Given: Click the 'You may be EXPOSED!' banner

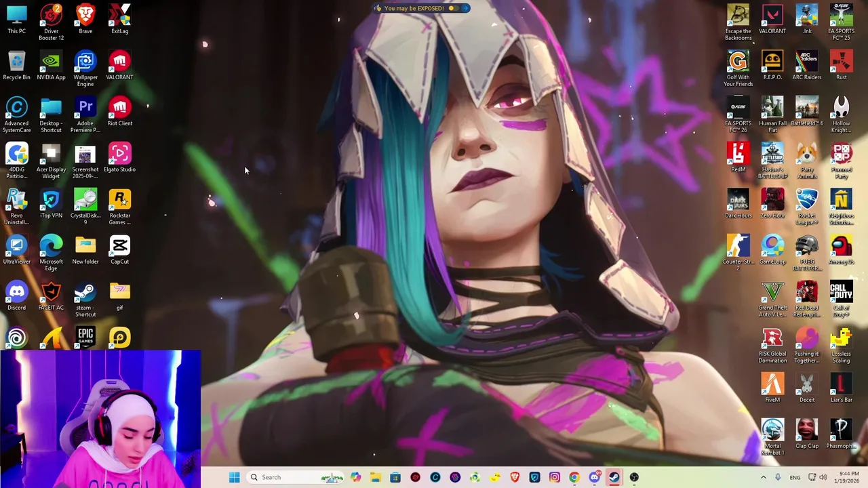Looking at the screenshot, I should pyautogui.click(x=420, y=8).
